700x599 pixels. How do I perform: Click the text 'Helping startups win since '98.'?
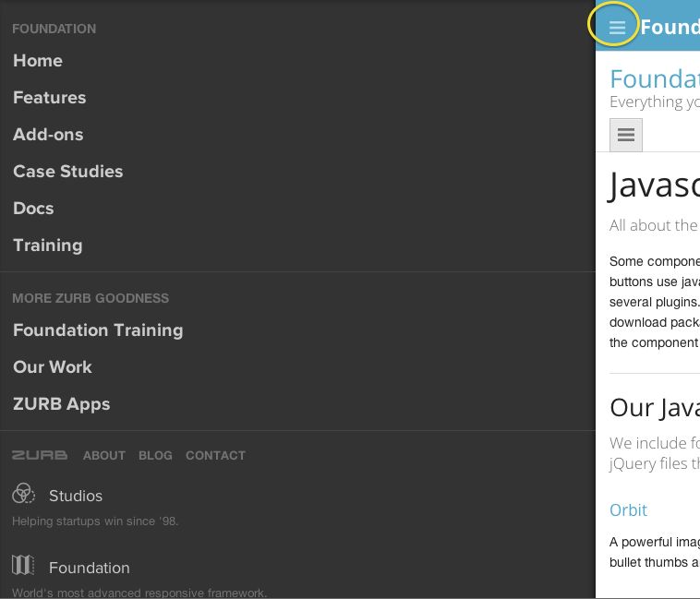pos(95,521)
